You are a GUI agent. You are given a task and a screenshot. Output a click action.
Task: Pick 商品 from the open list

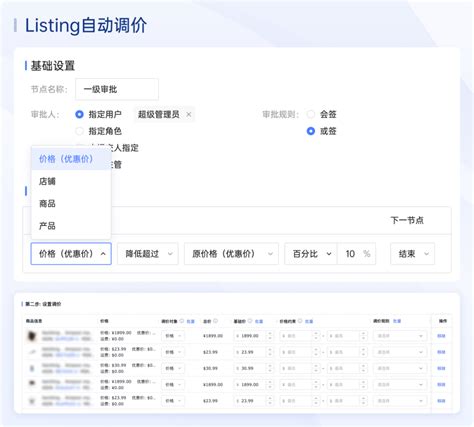pyautogui.click(x=71, y=203)
